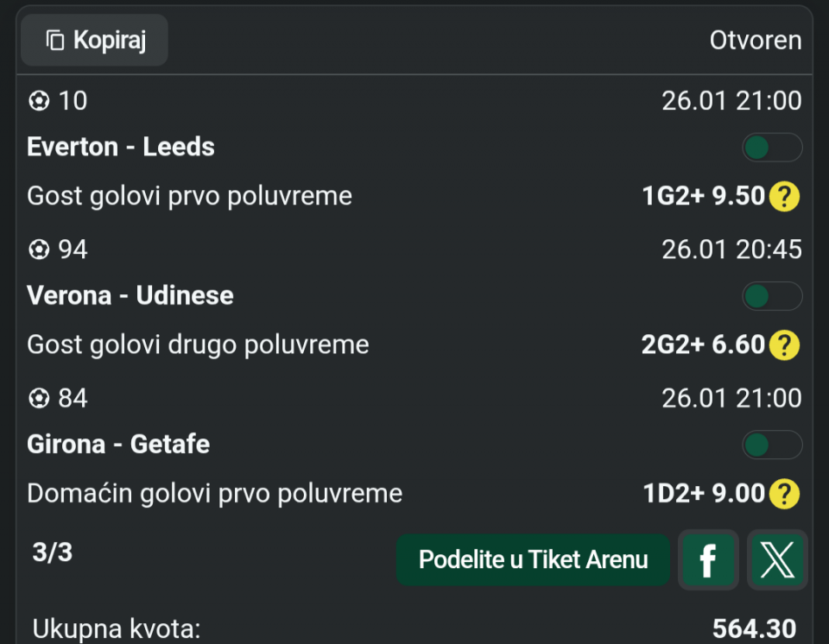This screenshot has width=829, height=644.
Task: Click the 3/3 selections counter
Action: coord(52,552)
